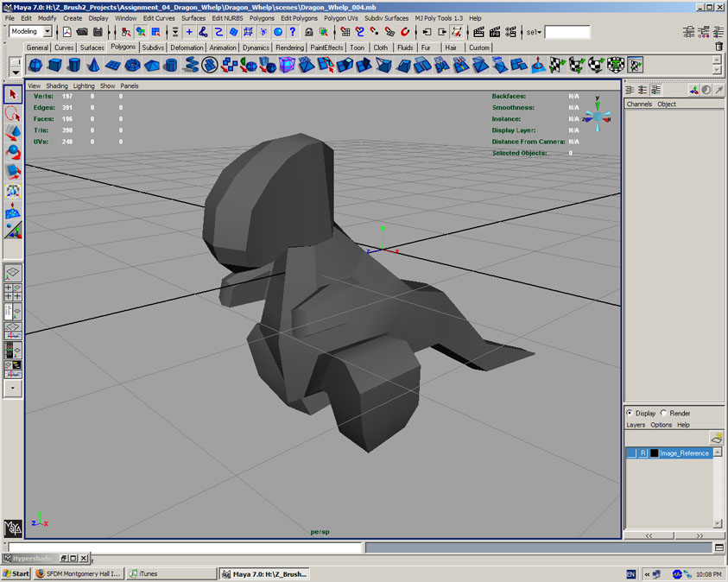
Task: Toggle visibility box of the Image_Reference layer
Action: pyautogui.click(x=631, y=453)
